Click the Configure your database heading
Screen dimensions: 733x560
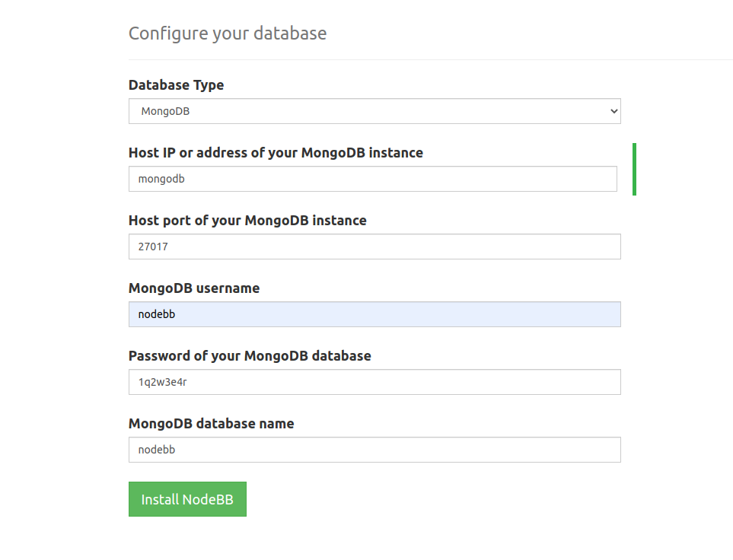227,33
